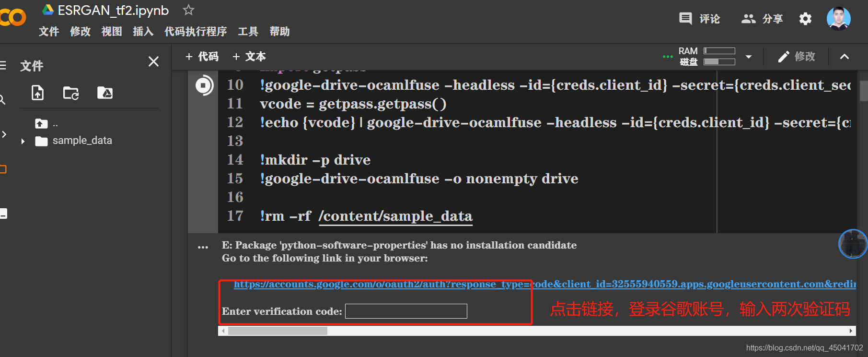Click the round floating assistant icon
Image resolution: width=868 pixels, height=357 pixels.
pos(853,244)
